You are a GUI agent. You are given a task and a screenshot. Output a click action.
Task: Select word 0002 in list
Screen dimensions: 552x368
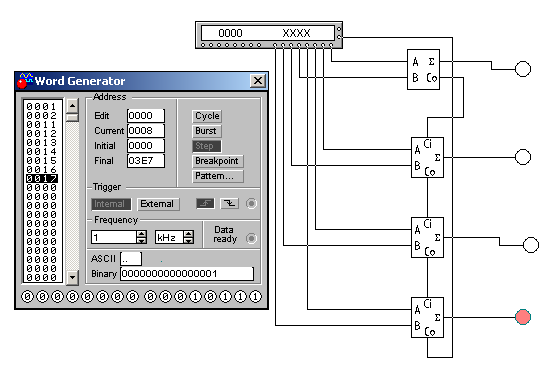42,116
